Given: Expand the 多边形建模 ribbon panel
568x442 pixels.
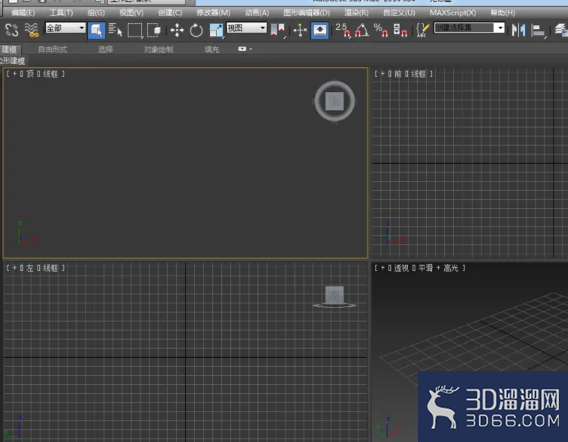Looking at the screenshot, I should click(x=13, y=61).
